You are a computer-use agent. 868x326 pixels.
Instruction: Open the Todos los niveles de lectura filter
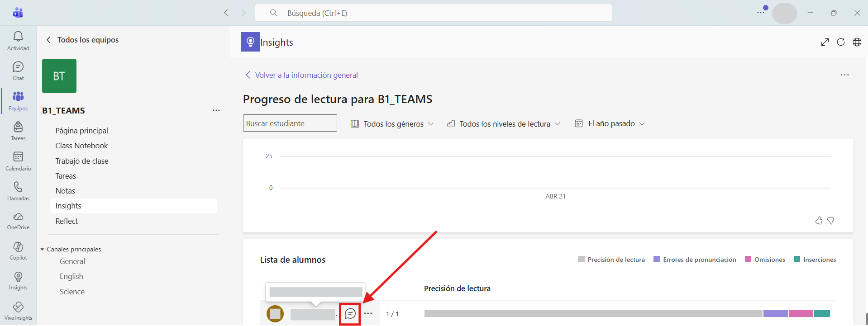point(503,124)
